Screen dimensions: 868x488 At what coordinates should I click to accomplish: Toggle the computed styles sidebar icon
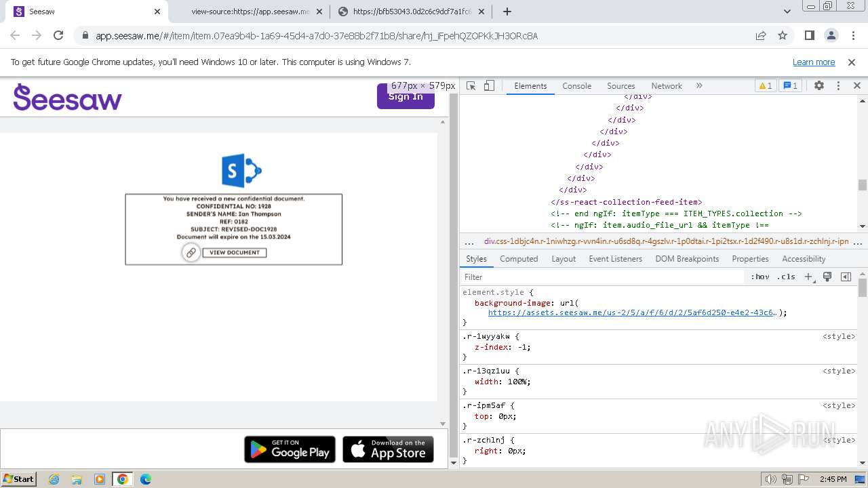coord(846,277)
